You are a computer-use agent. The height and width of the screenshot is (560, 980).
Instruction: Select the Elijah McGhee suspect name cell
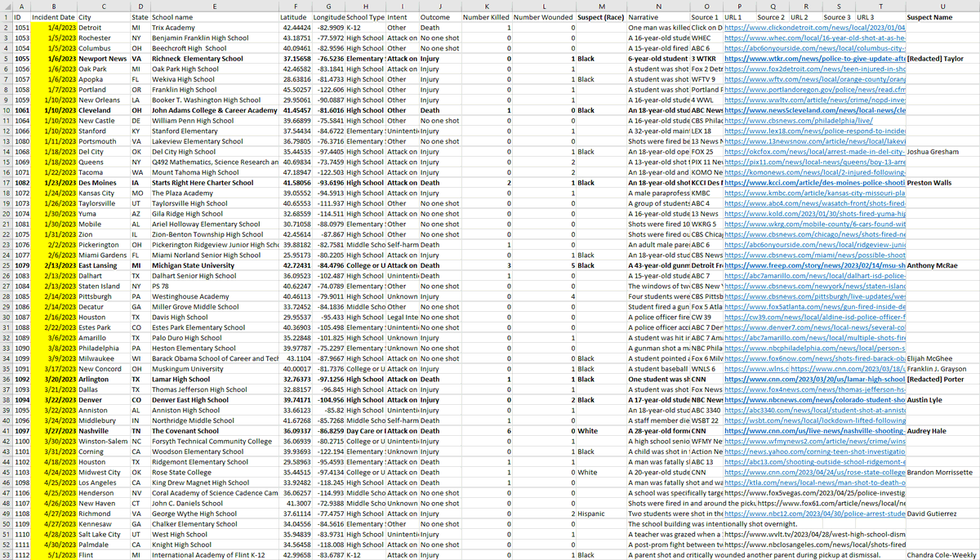(942, 359)
